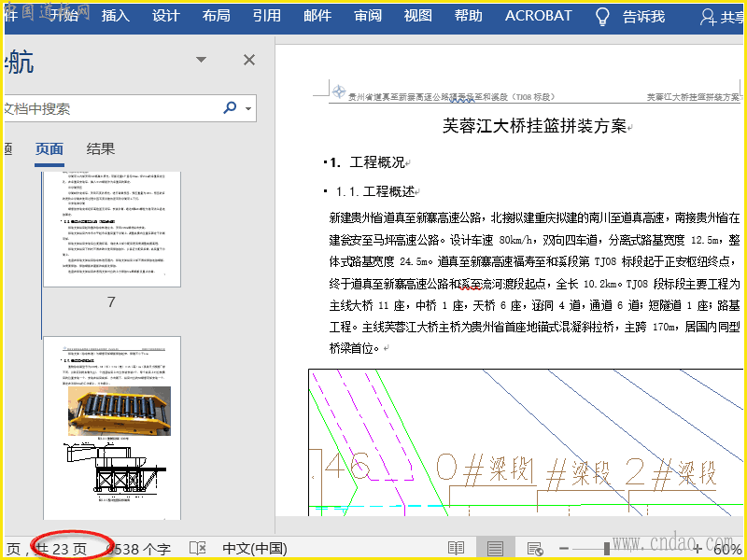This screenshot has width=747, height=560.
Task: Click the document title 芙蓉江大桥挂篮拼装方案
Action: [534, 126]
